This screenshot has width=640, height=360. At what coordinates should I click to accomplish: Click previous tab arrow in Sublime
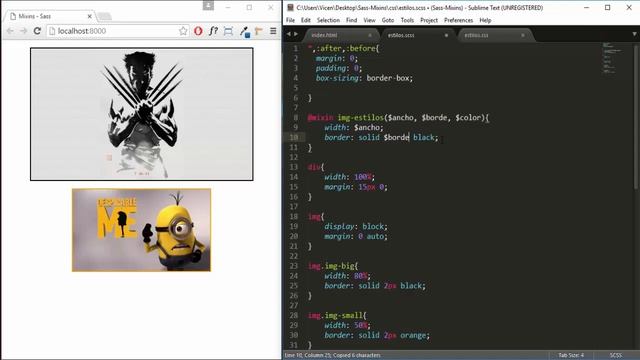[x=289, y=34]
